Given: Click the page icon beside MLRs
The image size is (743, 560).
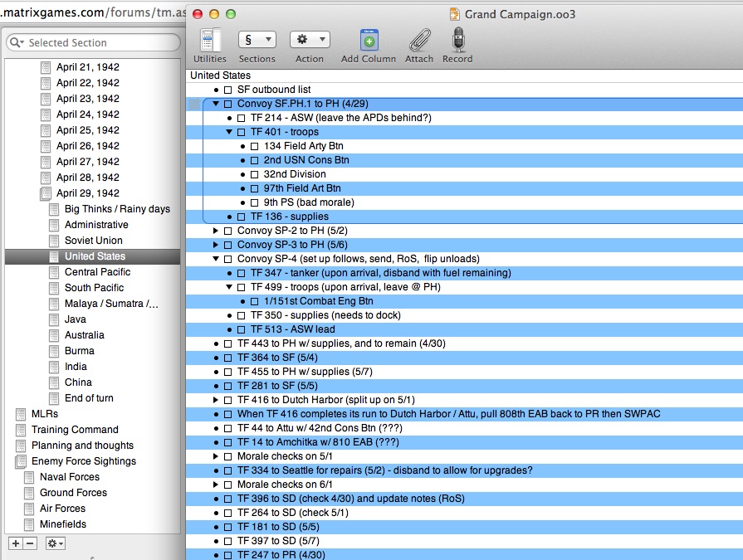Looking at the screenshot, I should point(21,414).
